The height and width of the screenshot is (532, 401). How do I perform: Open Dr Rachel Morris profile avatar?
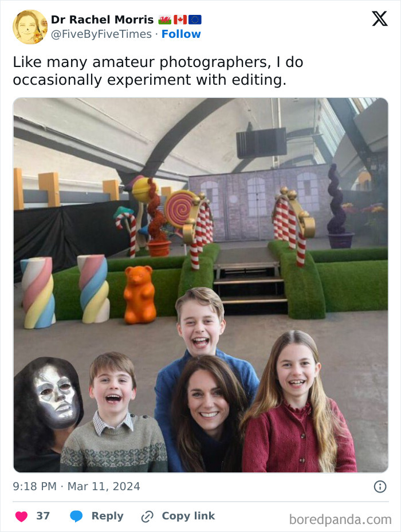point(30,27)
